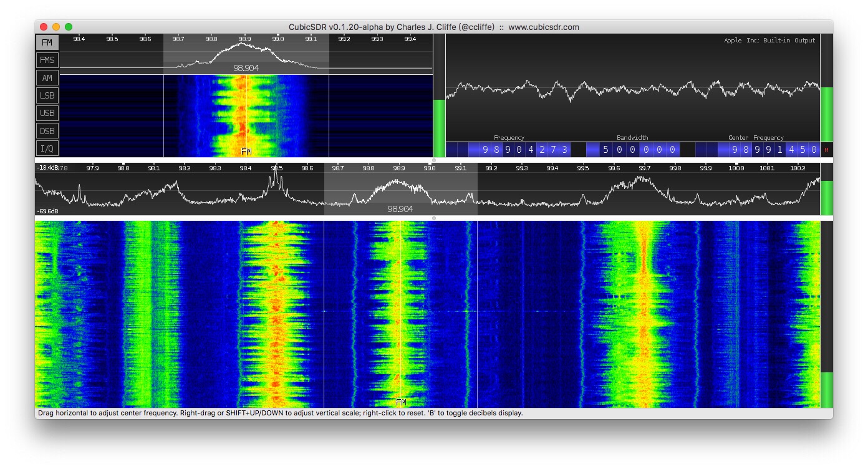Click the 98.5 peak on main spectrum scale

coord(276,168)
